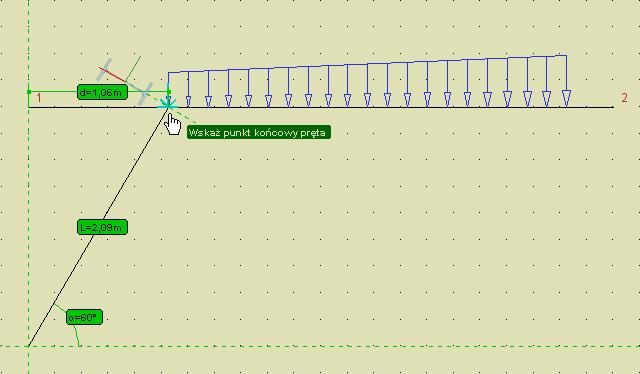
Task: Click the cyan snap point marker on beam
Action: 168,105
